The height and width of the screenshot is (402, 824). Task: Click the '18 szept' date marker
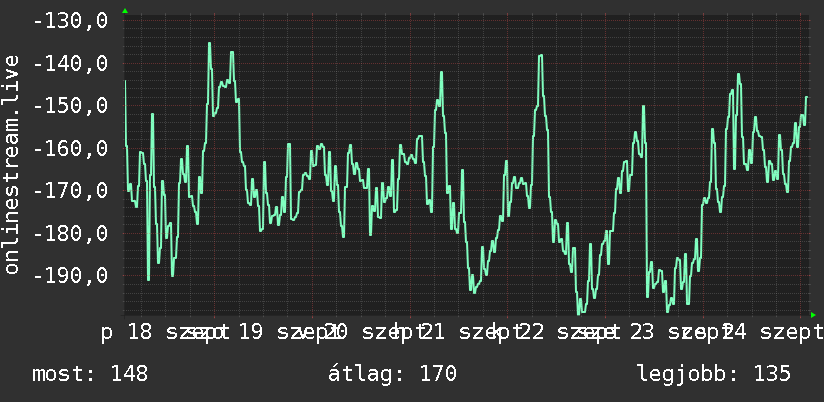pyautogui.click(x=179, y=333)
